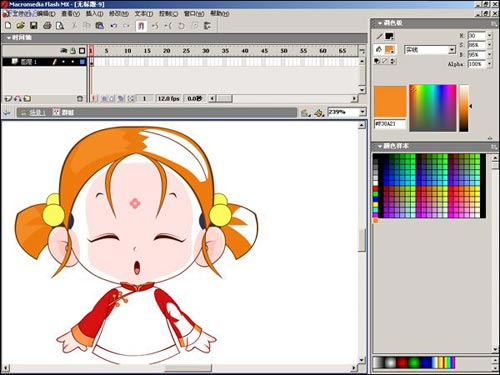Toggle the outline color square of layer 1

[x=82, y=62]
